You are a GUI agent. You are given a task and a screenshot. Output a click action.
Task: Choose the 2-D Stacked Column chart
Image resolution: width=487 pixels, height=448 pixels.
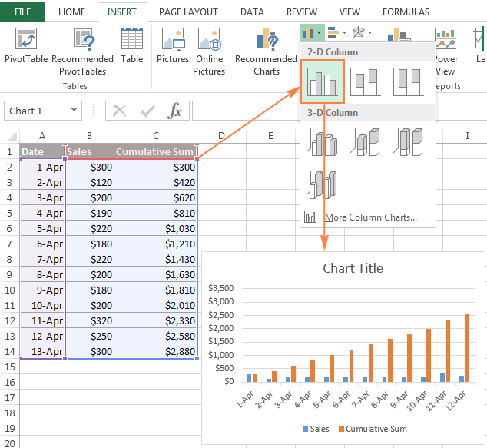[x=365, y=81]
